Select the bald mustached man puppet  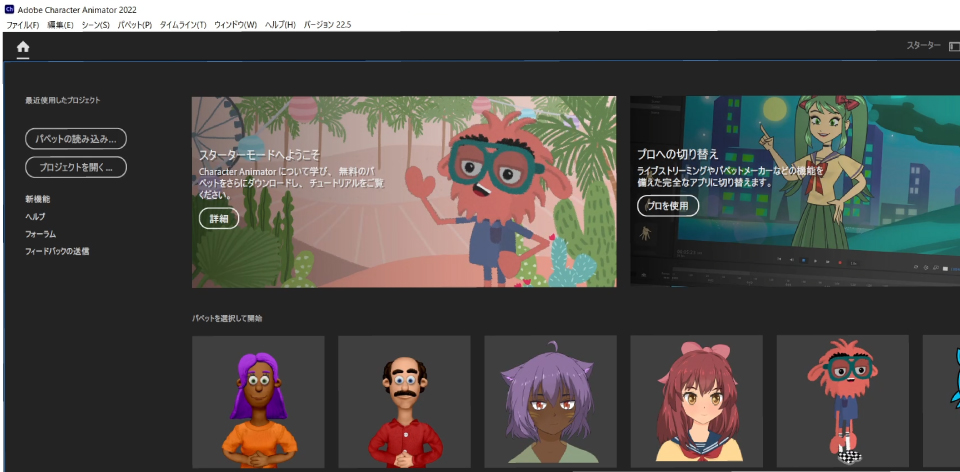pyautogui.click(x=404, y=402)
